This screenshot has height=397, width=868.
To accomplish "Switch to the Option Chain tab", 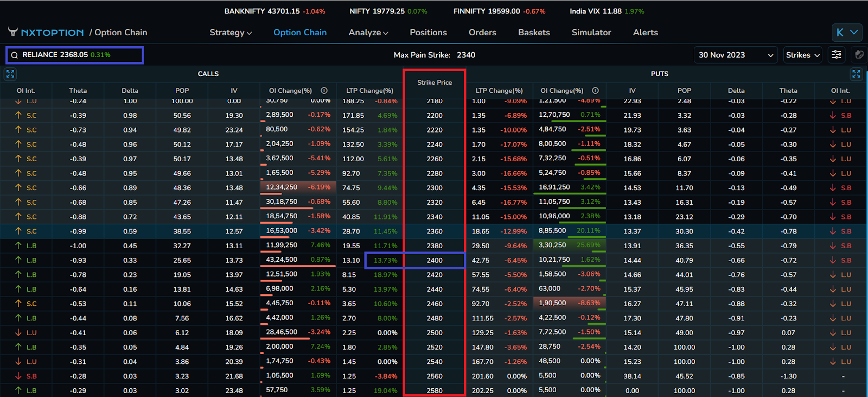I will pyautogui.click(x=300, y=33).
